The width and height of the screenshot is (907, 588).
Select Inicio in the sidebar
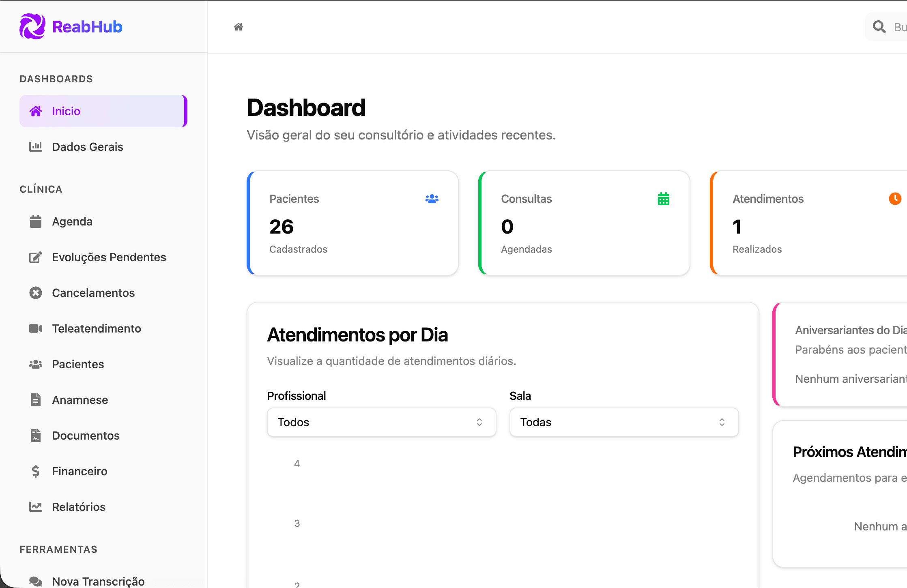pyautogui.click(x=66, y=111)
